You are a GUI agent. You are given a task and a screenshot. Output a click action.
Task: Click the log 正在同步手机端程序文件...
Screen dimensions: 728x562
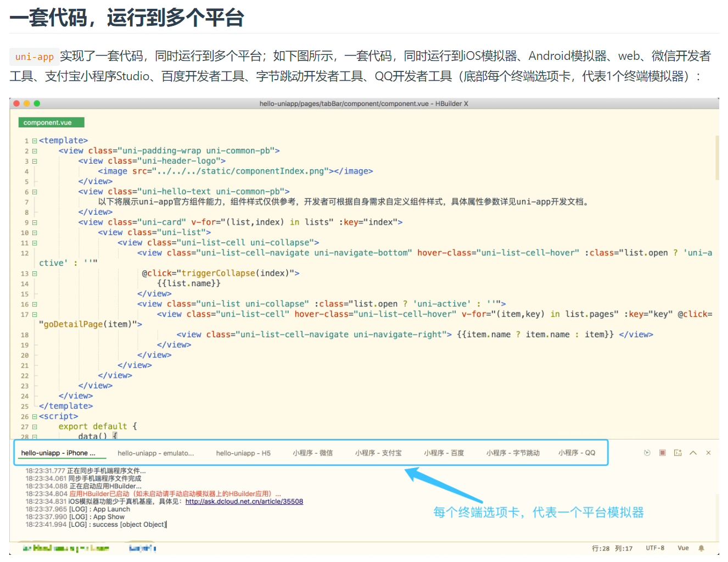coord(86,471)
